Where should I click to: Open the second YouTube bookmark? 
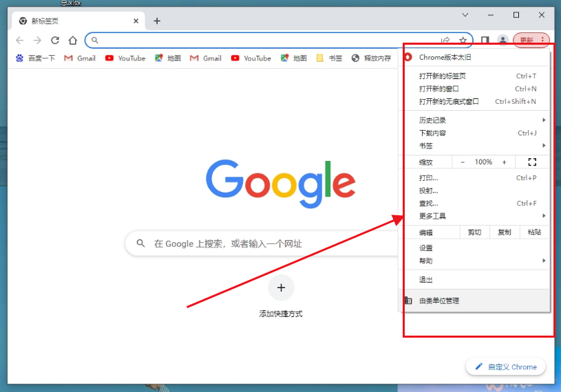click(x=251, y=58)
